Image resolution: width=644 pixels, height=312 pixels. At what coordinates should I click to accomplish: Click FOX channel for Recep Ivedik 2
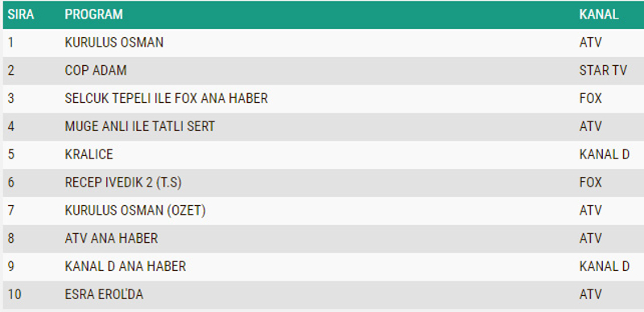coord(591,183)
